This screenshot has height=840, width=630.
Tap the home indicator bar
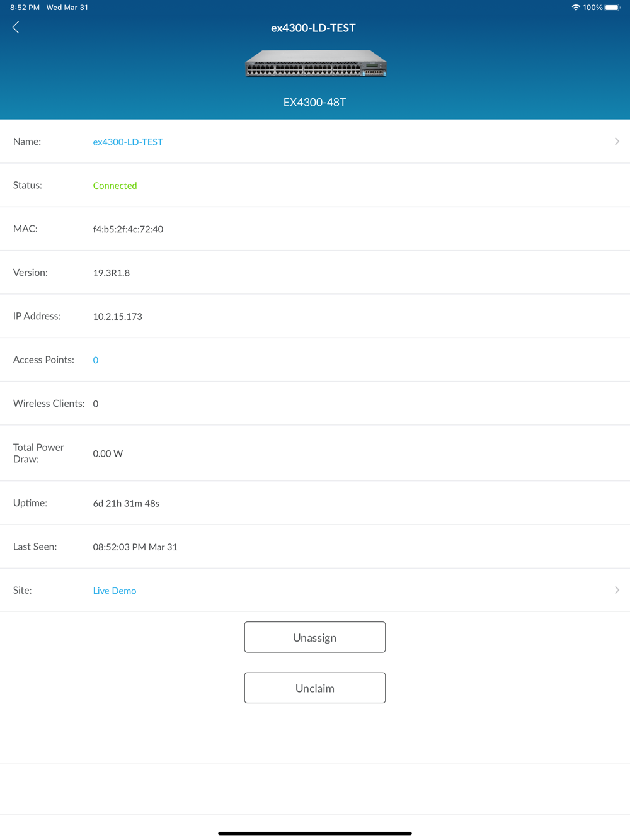(315, 833)
